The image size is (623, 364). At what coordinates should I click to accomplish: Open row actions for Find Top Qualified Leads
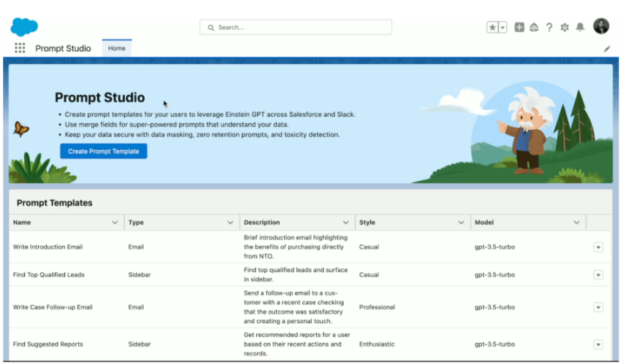tap(598, 275)
